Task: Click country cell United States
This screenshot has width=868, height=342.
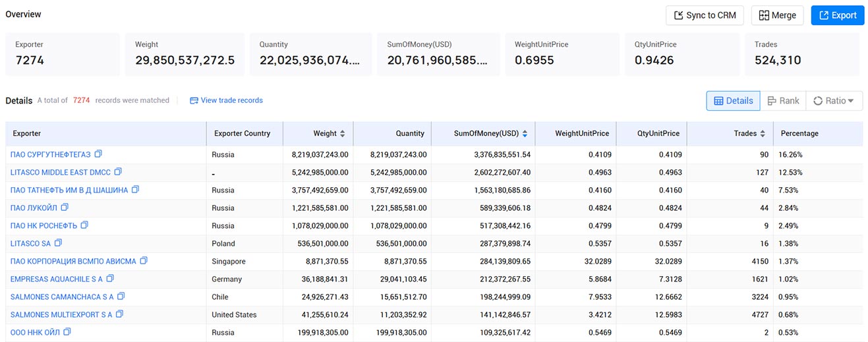Action: coord(234,314)
